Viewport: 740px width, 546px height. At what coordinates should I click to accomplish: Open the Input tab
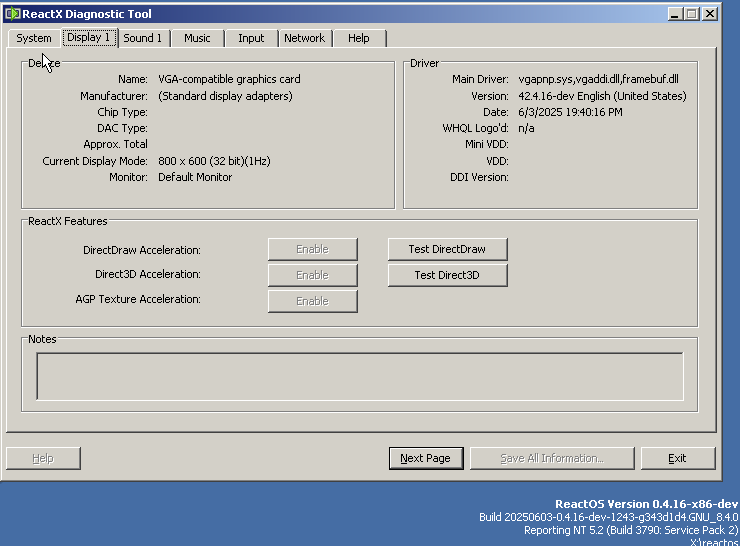251,38
